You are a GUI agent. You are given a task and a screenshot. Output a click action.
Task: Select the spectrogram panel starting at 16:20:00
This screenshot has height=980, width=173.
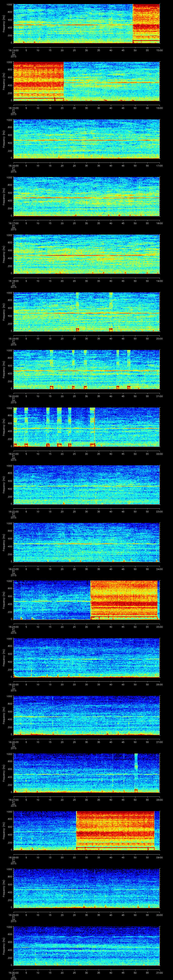pyautogui.click(x=86, y=369)
